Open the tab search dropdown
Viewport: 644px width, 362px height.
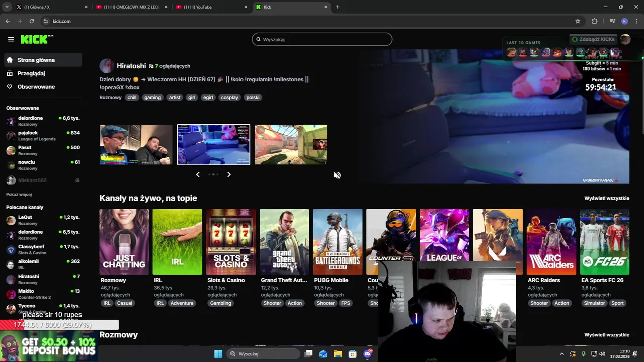pos(7,7)
